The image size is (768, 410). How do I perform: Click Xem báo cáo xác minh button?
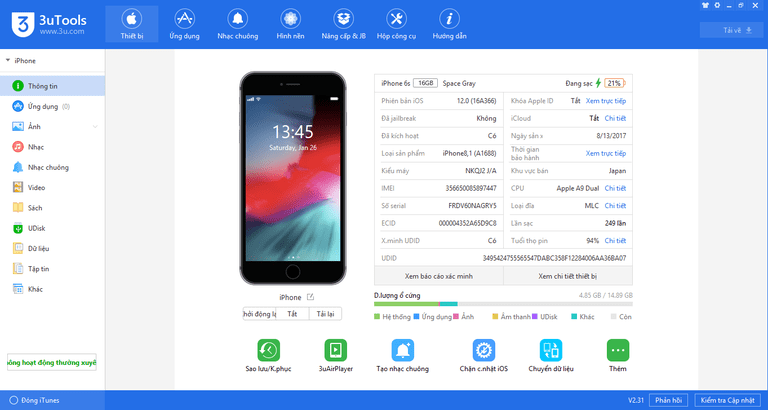pos(439,276)
